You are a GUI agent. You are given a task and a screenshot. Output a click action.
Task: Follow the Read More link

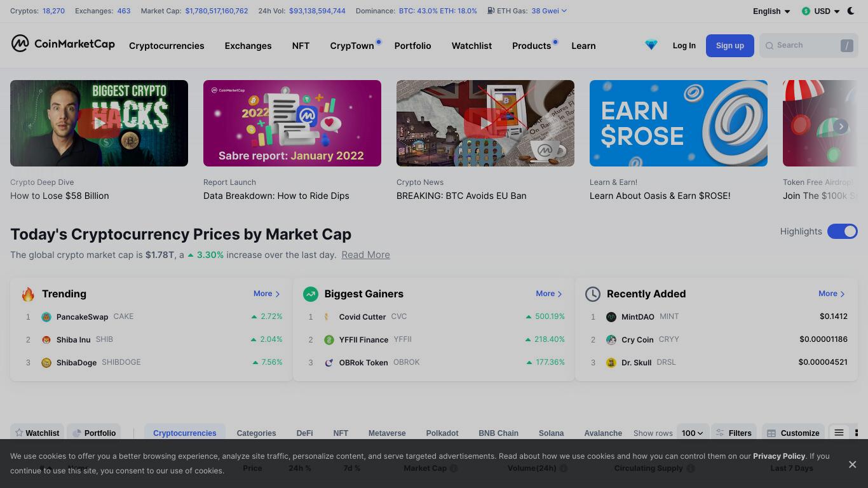click(x=365, y=255)
